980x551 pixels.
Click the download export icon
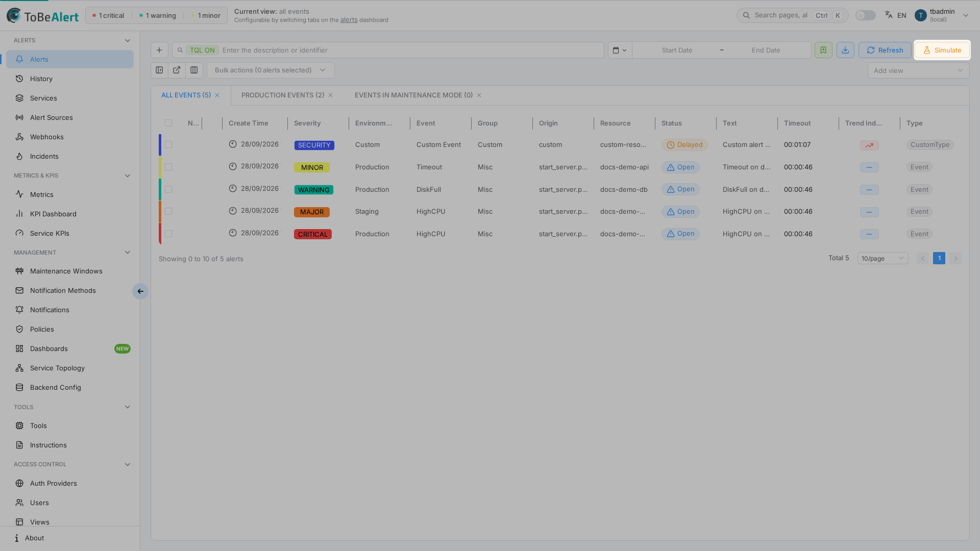(x=845, y=50)
